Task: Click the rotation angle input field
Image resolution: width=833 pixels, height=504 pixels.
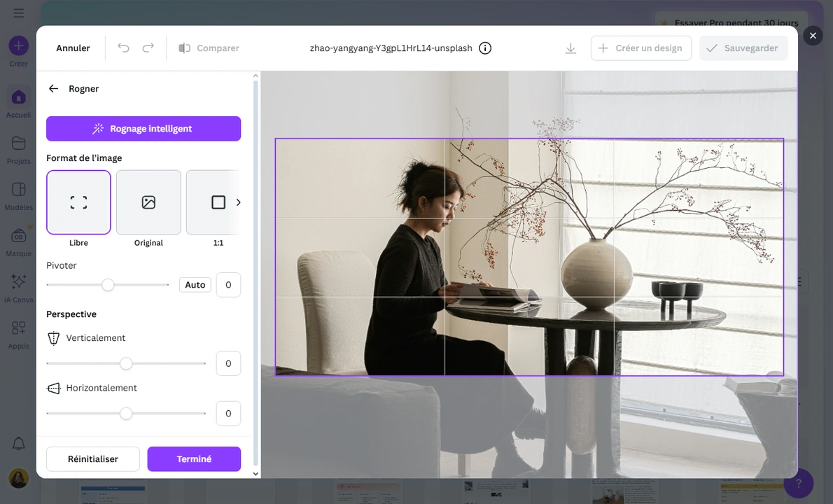Action: [228, 284]
